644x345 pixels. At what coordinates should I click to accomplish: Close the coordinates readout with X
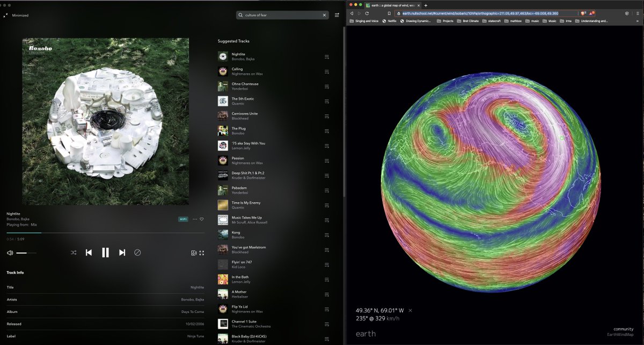(x=411, y=310)
